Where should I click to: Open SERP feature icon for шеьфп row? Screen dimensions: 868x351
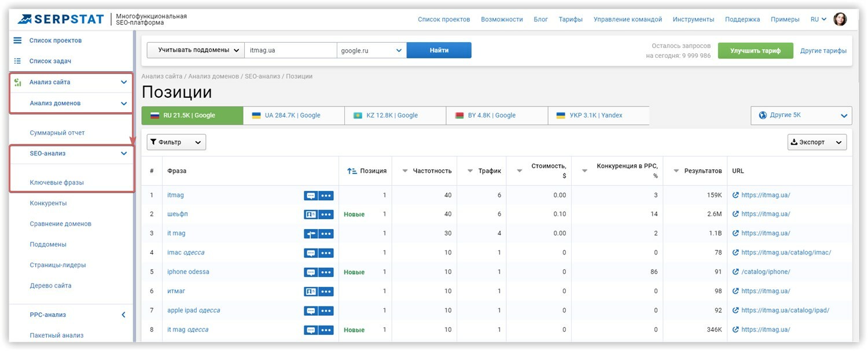point(311,215)
